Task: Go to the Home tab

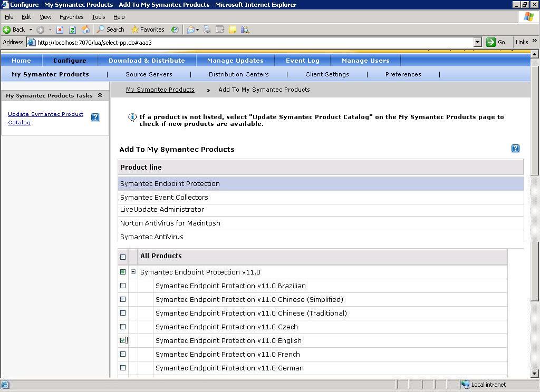Action: point(21,61)
